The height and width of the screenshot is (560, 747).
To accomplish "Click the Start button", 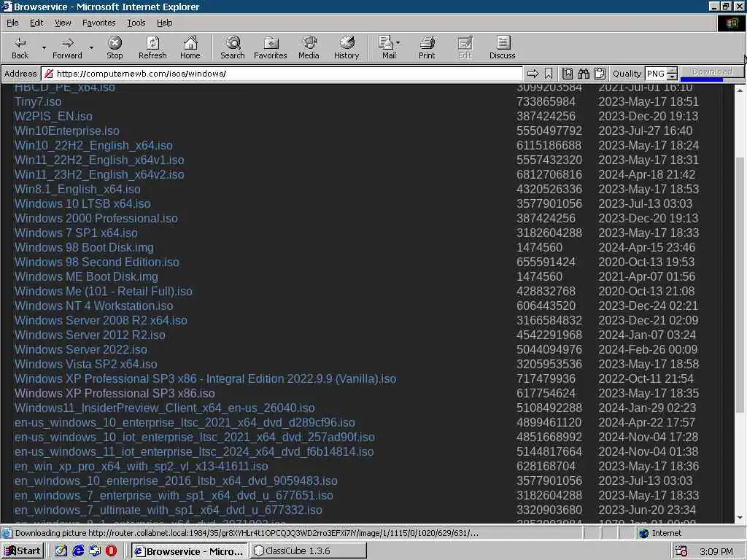I will [23, 551].
